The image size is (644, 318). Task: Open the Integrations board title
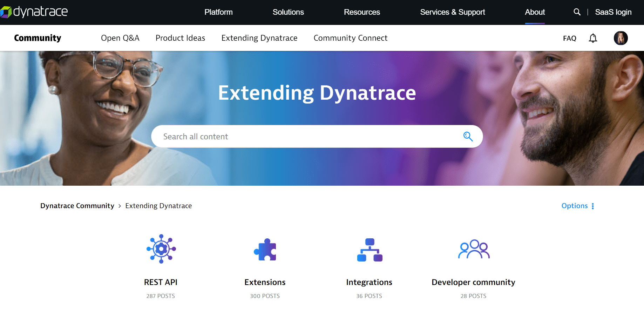pos(369,282)
